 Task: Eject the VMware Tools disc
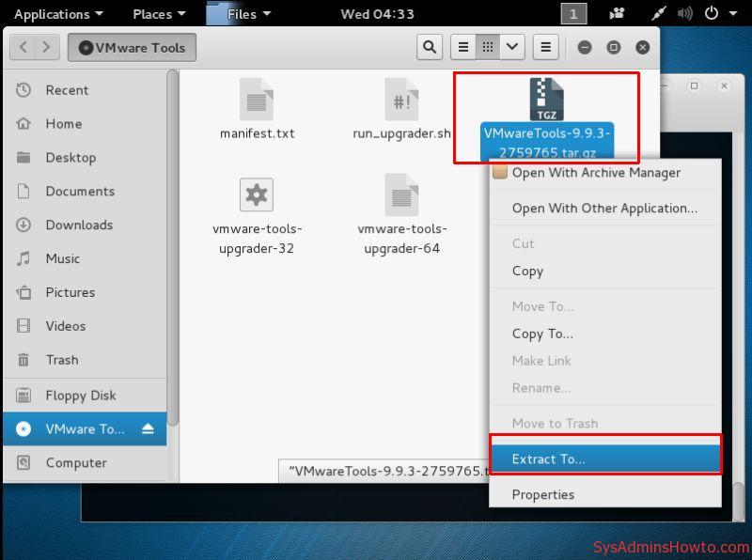(x=148, y=428)
